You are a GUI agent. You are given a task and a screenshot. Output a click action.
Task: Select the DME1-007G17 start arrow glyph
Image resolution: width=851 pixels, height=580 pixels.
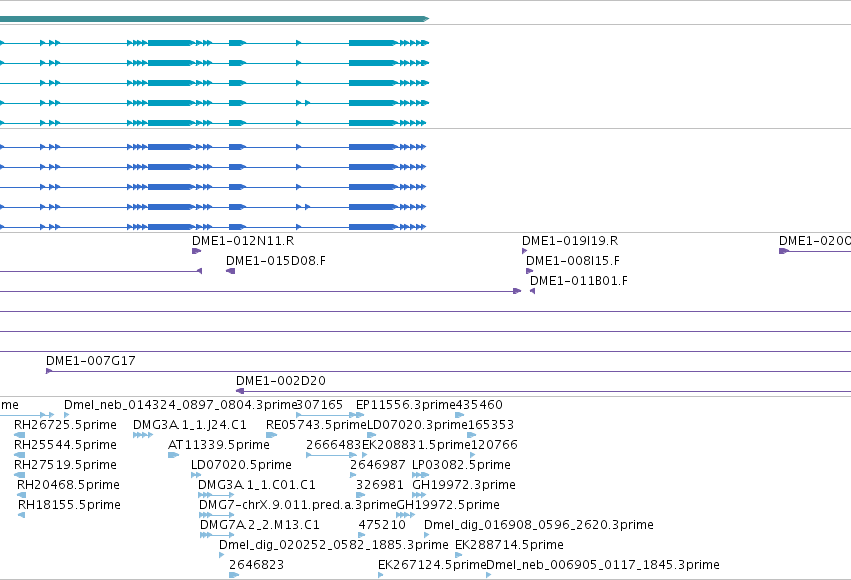click(49, 371)
